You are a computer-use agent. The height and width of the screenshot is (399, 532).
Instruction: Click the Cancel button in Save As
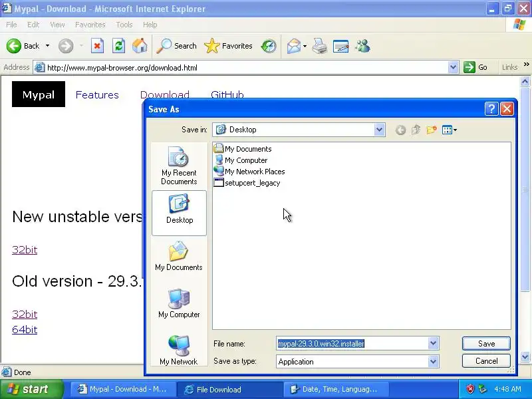[x=486, y=360]
